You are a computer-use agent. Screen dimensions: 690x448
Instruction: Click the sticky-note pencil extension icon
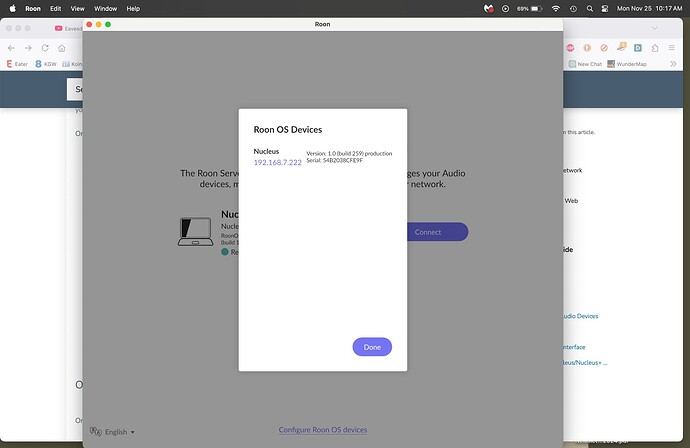[x=621, y=47]
